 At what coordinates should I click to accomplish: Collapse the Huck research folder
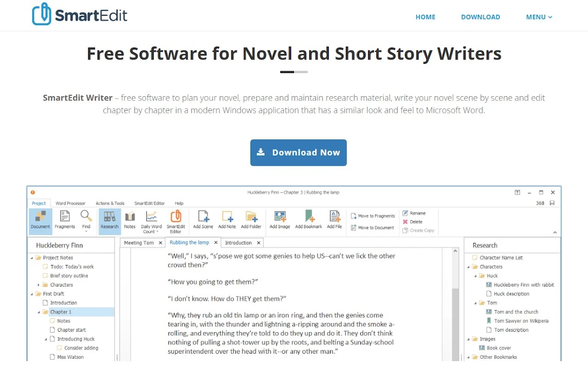point(475,276)
